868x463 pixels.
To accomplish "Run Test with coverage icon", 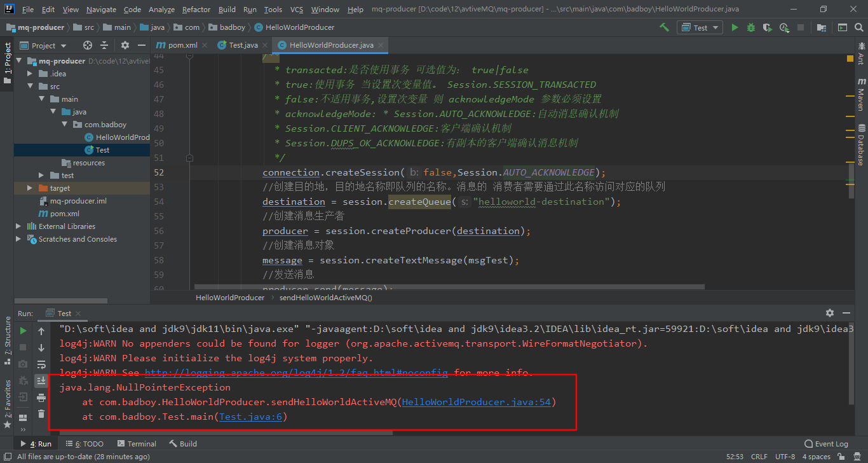I will tap(768, 27).
